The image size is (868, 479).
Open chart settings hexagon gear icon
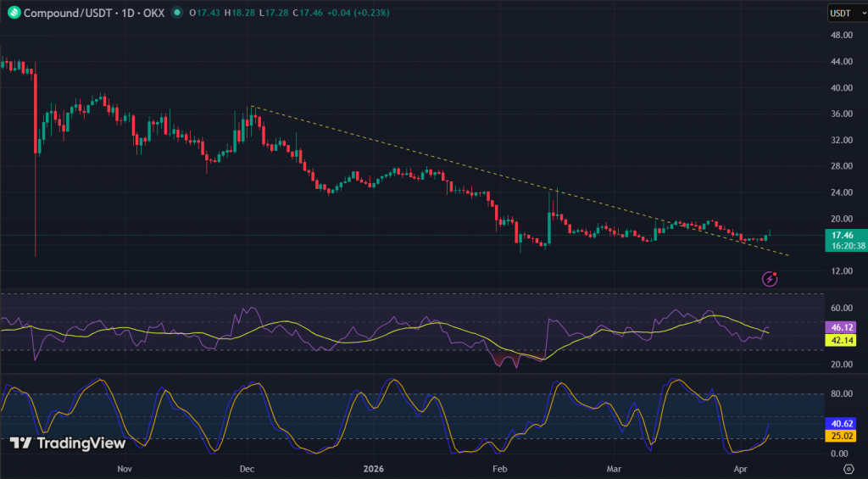pyautogui.click(x=848, y=468)
